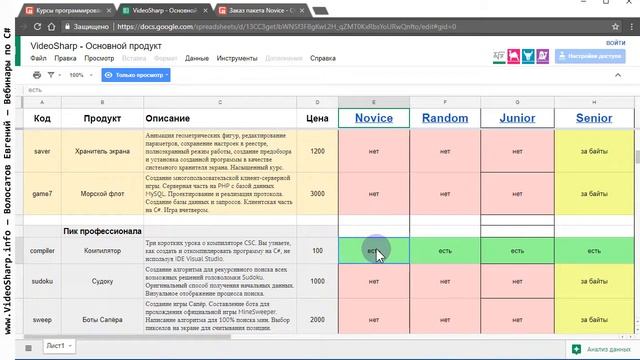Click the document title VideoSharp - Основной продукт
The width and height of the screenshot is (640, 360).
pos(96,46)
